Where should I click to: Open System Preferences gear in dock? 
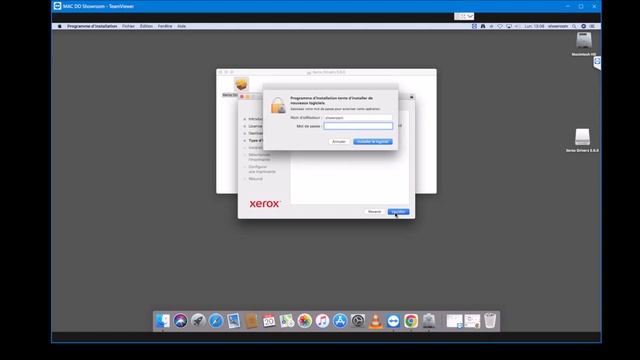[358, 321]
